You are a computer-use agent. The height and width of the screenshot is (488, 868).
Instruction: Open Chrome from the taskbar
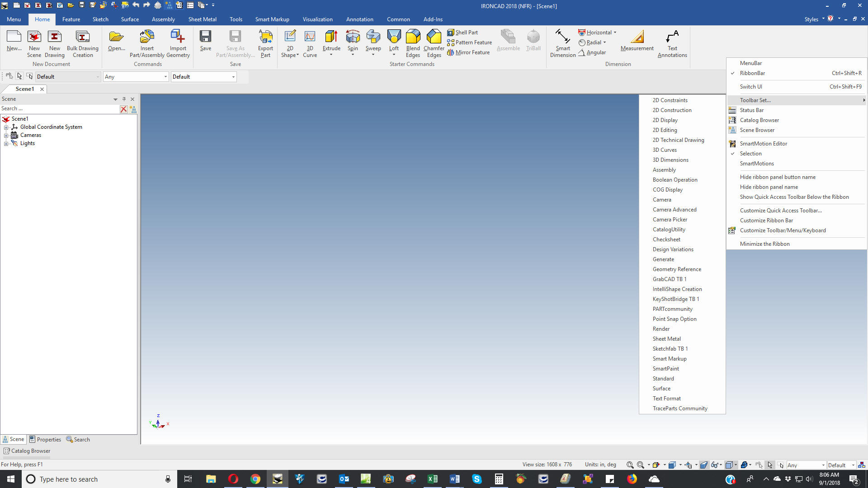pyautogui.click(x=255, y=479)
